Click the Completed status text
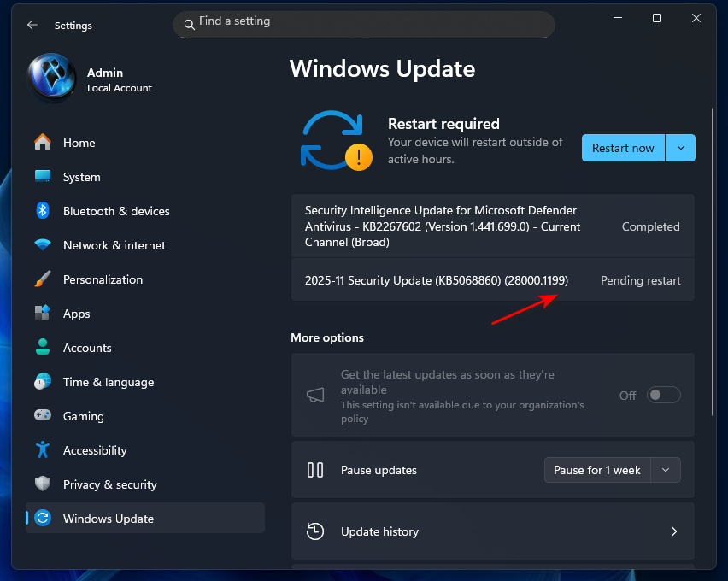 (x=651, y=226)
